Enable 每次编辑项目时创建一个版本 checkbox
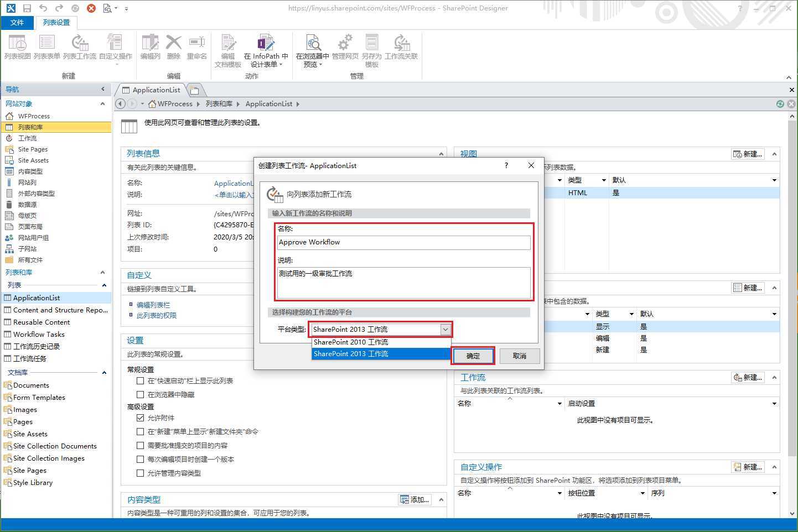 pos(140,459)
